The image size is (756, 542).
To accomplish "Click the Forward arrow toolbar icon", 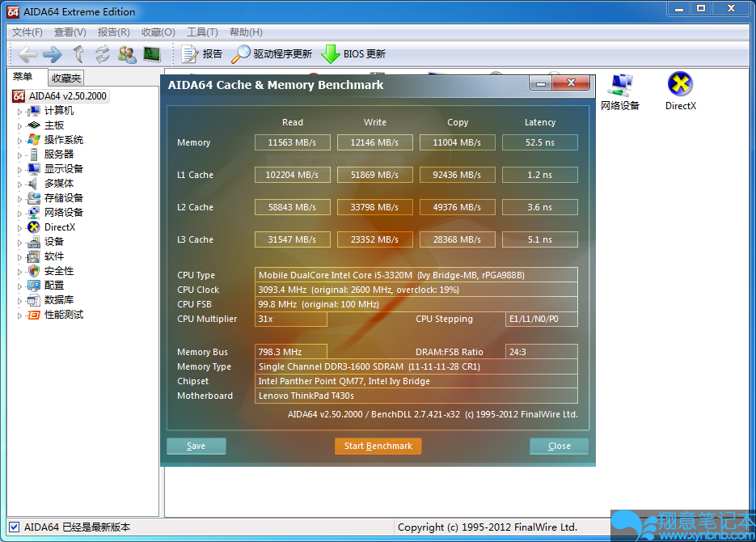I will point(52,54).
